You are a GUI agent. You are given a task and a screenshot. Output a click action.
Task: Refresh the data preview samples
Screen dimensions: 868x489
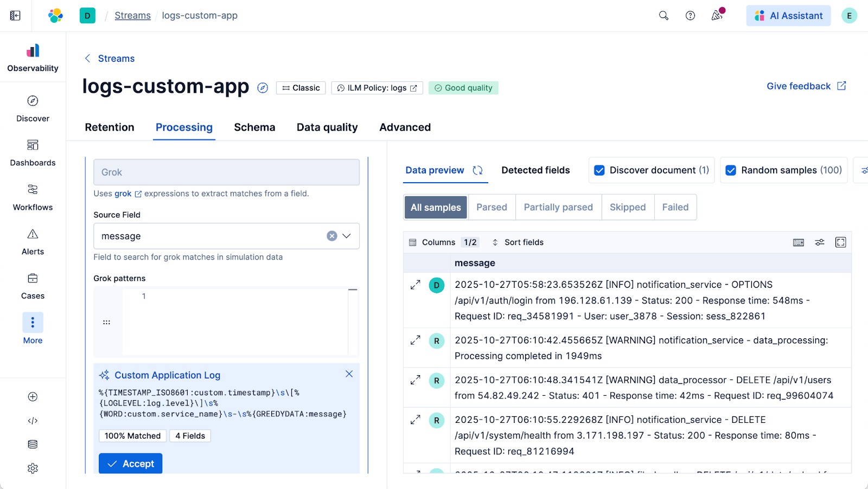coord(477,170)
